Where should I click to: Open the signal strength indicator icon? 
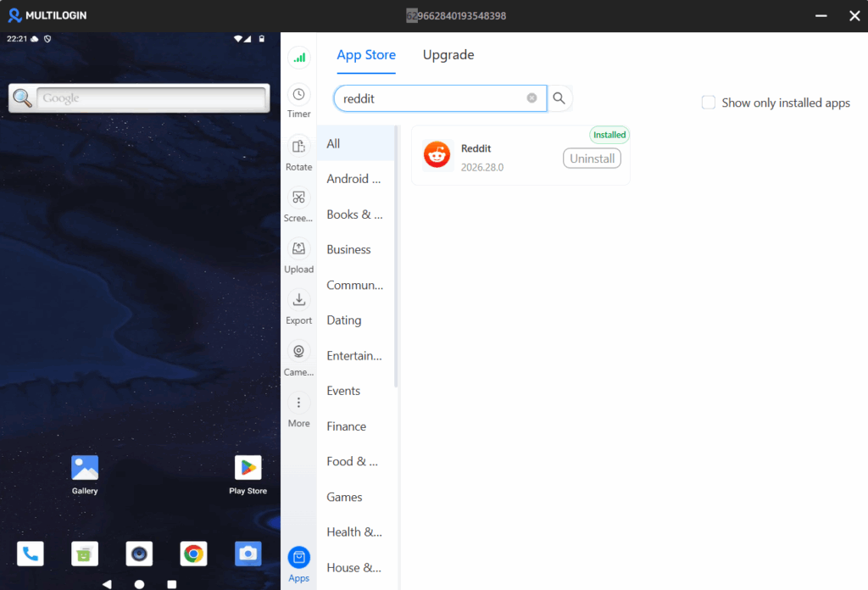[x=299, y=58]
